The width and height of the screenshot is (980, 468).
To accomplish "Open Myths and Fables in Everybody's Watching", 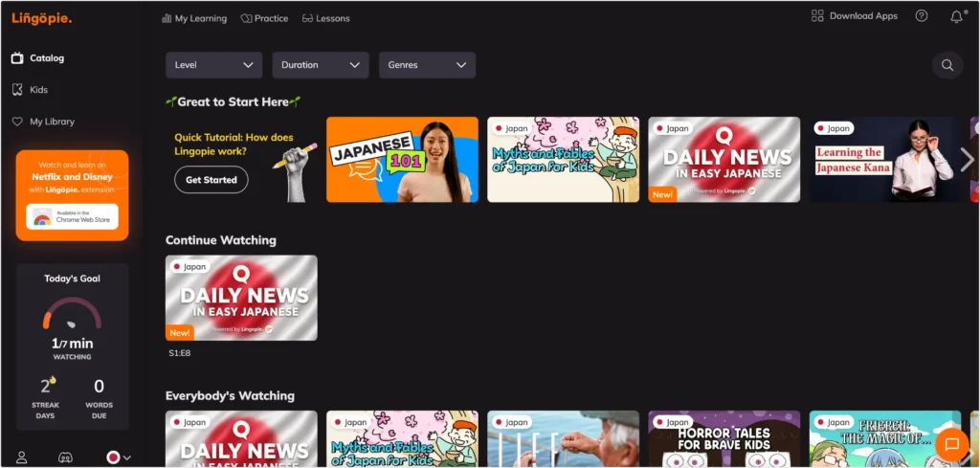I will point(403,438).
